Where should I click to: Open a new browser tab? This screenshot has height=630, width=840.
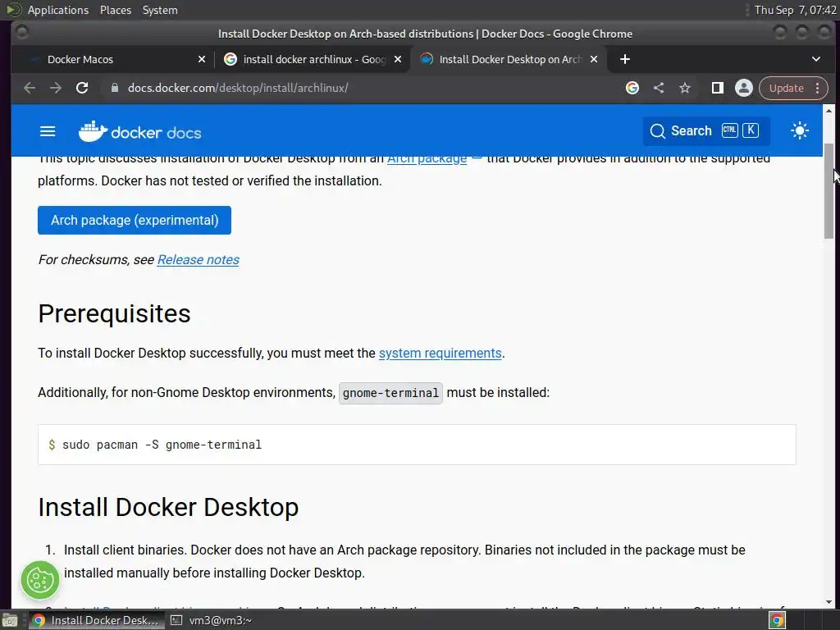[624, 59]
